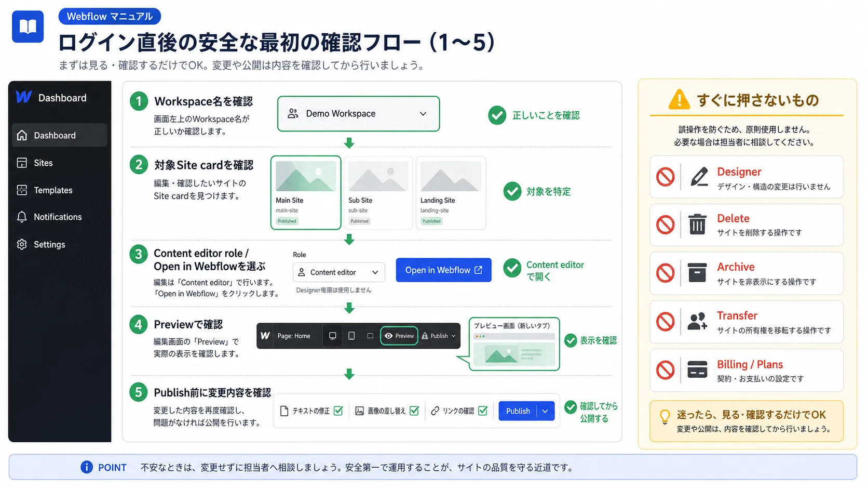Click Published badge on Landing Site card

[x=431, y=221]
